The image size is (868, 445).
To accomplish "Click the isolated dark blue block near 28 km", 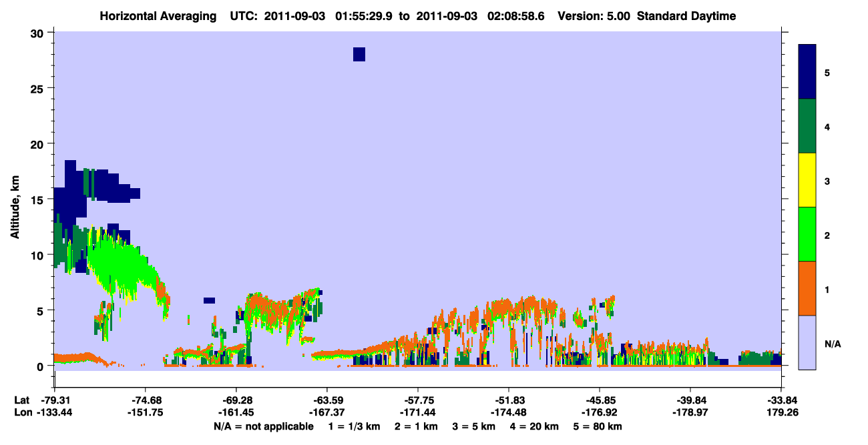I will pyautogui.click(x=359, y=54).
